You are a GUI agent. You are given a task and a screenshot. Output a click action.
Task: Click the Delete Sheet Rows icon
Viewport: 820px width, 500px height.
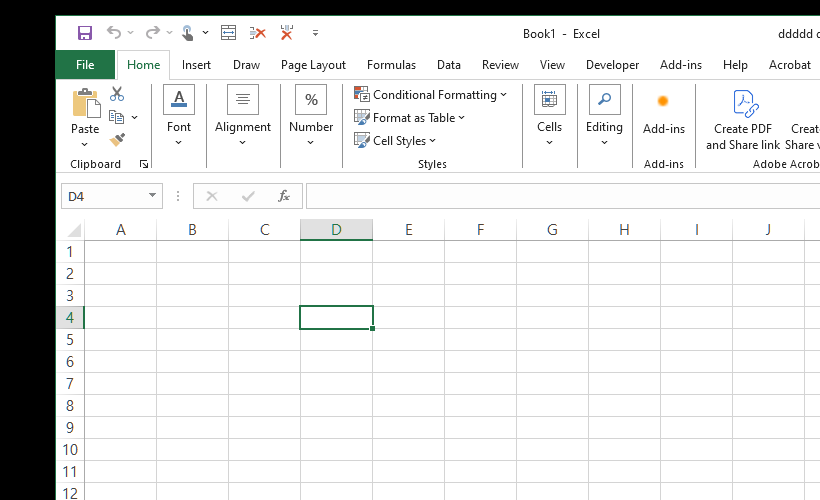[257, 33]
